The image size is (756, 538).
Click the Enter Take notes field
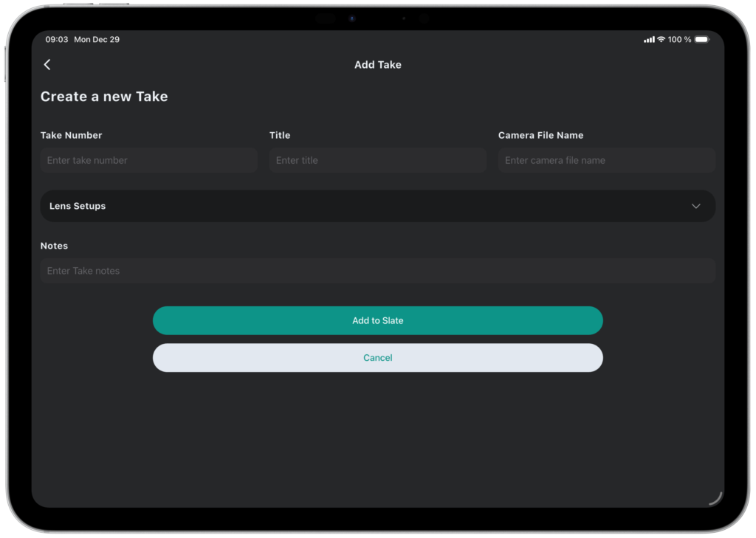click(377, 271)
